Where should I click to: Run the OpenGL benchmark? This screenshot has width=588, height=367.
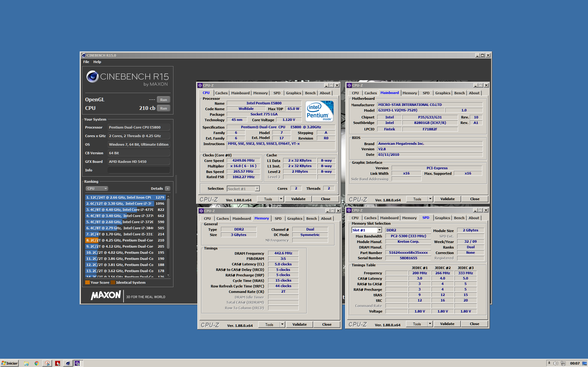tap(164, 100)
